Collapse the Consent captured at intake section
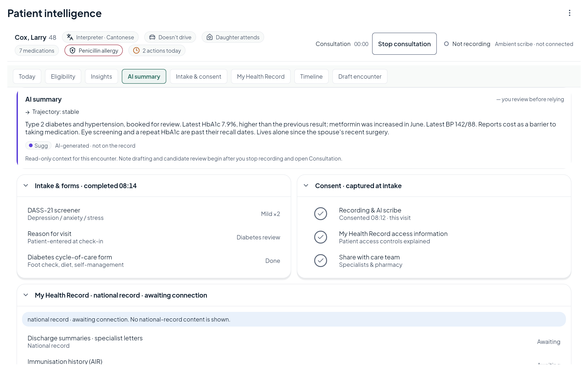Screen dimensions: 588x368 click(x=306, y=185)
